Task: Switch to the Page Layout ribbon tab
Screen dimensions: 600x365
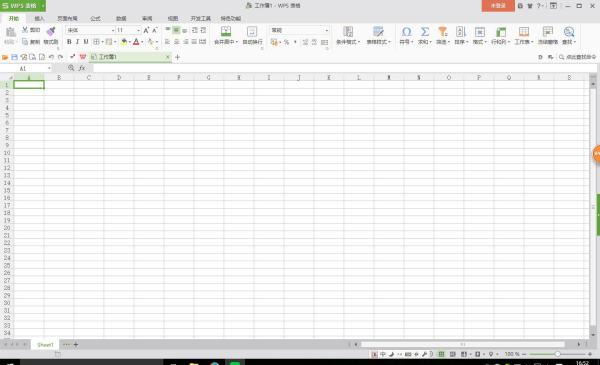Action: point(67,18)
